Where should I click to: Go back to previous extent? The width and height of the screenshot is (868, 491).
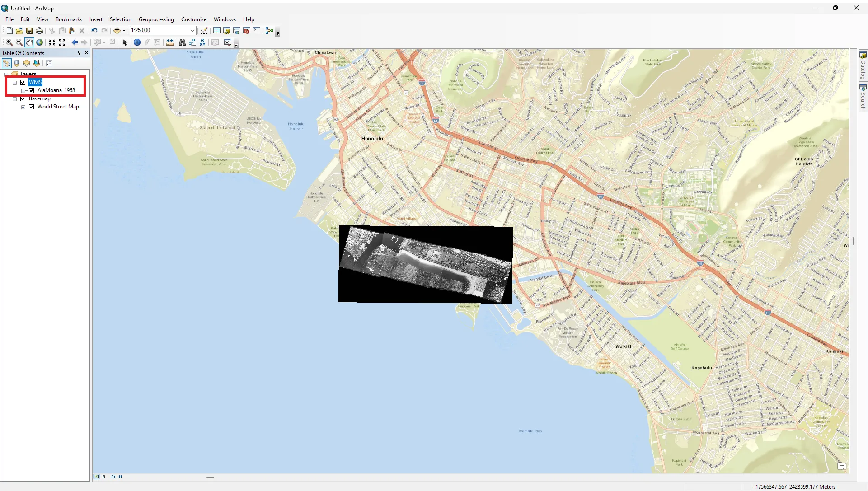pyautogui.click(x=75, y=42)
